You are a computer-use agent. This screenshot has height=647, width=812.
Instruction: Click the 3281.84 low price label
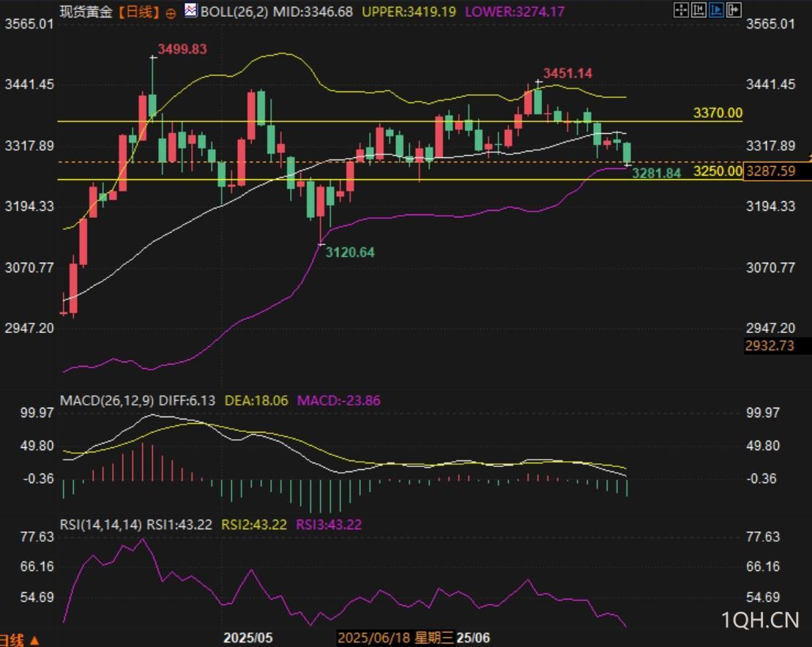point(656,173)
